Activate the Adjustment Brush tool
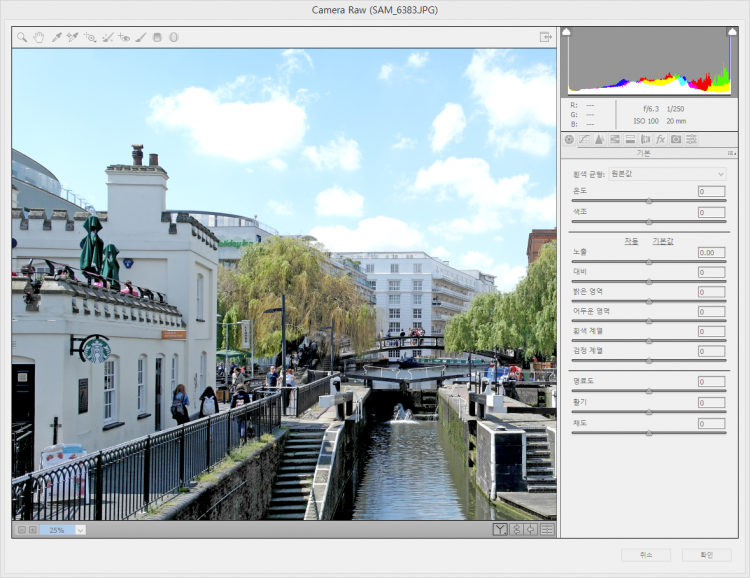The height and width of the screenshot is (578, 750). tap(141, 37)
